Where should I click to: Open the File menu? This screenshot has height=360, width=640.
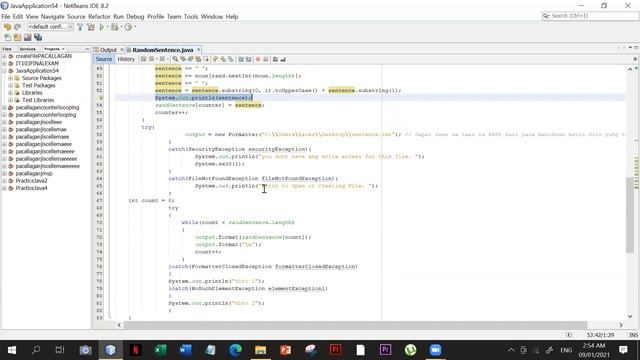6,17
